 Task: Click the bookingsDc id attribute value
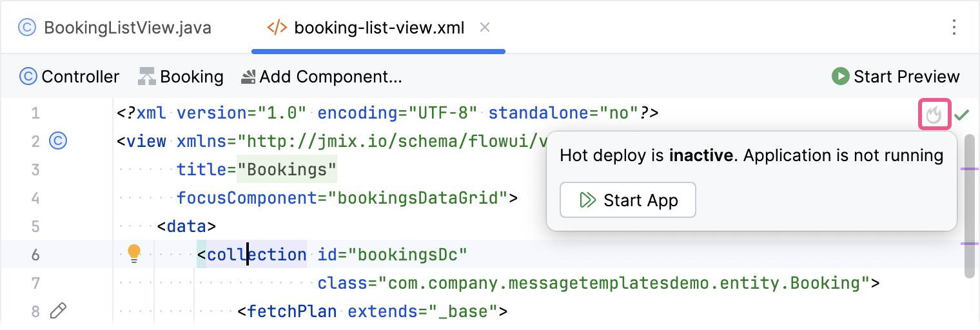coord(407,255)
